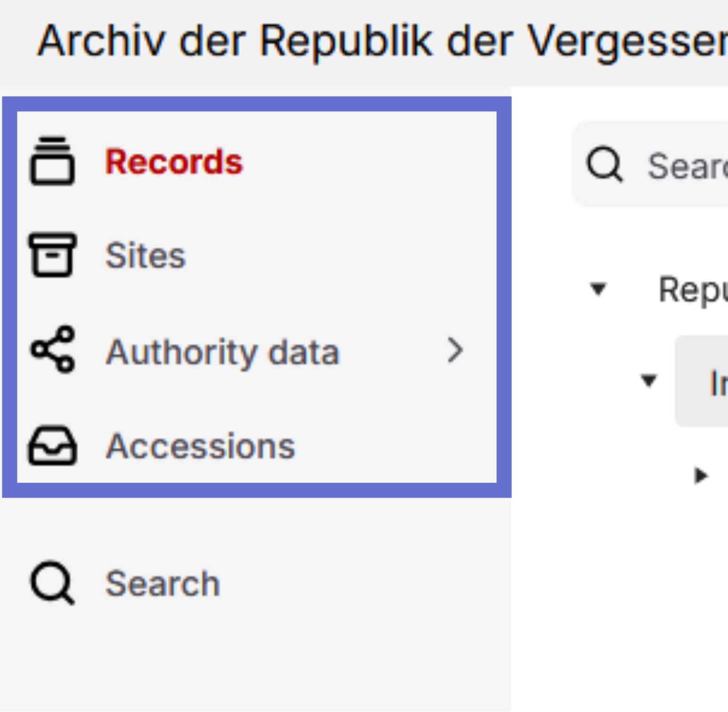Open the Accessions section

200,446
